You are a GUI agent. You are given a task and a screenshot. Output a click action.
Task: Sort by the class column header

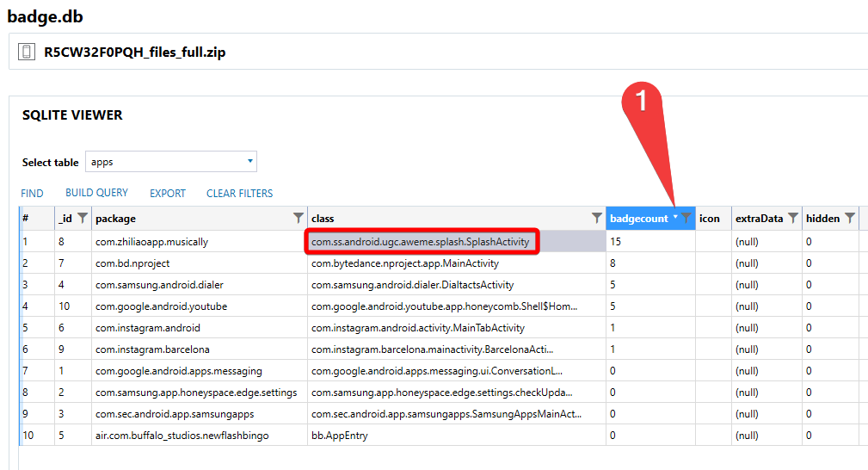pos(323,219)
